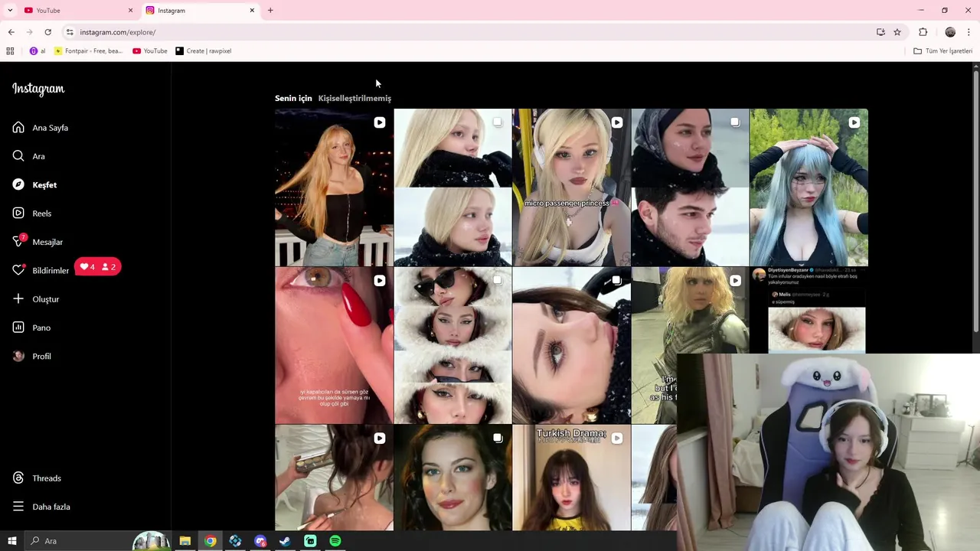This screenshot has height=551, width=980.
Task: Switch to Senin için tab
Action: point(293,98)
